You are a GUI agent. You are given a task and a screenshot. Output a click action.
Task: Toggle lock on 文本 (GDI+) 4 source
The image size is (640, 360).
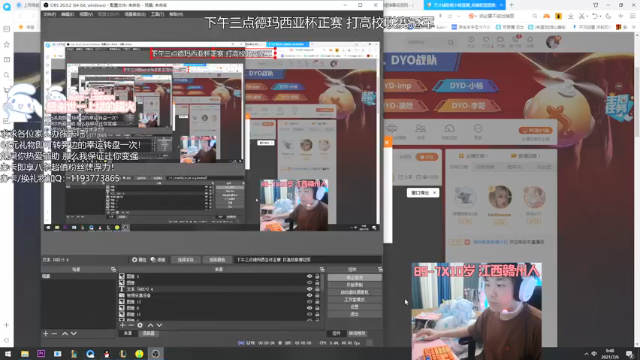(317, 289)
